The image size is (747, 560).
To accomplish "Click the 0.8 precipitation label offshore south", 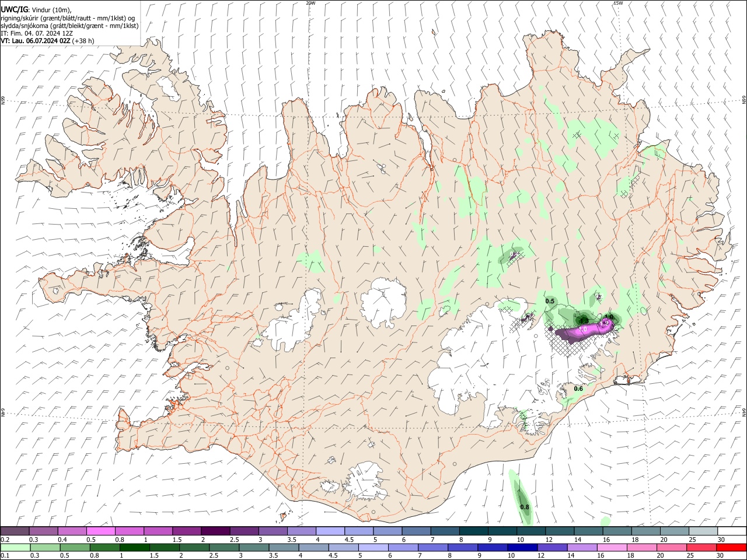I will coord(525,507).
